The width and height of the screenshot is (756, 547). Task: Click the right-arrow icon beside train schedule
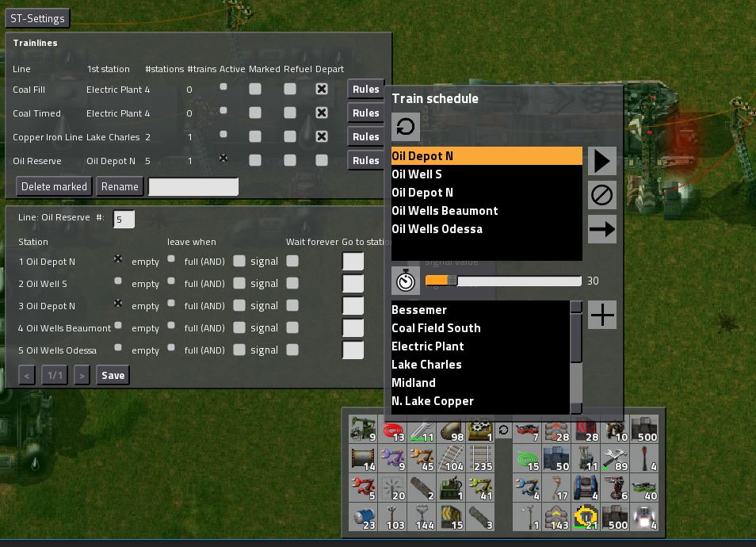pos(602,229)
